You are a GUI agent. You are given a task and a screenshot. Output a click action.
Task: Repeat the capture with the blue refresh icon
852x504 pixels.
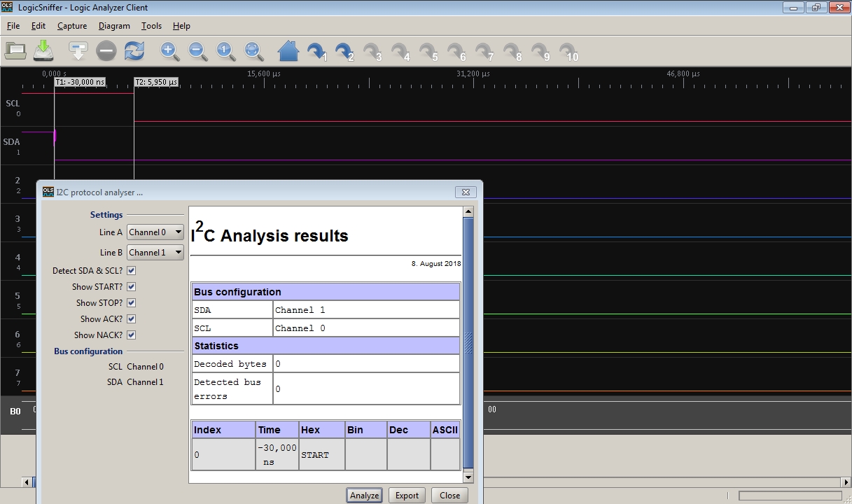coord(134,50)
